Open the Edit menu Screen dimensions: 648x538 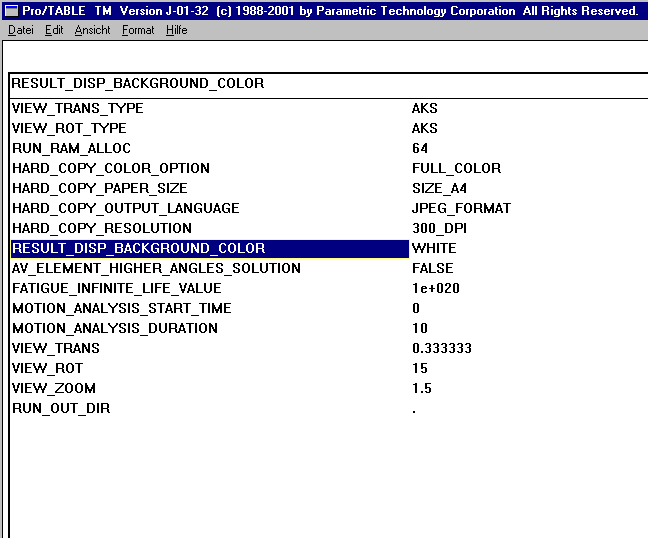tap(54, 30)
